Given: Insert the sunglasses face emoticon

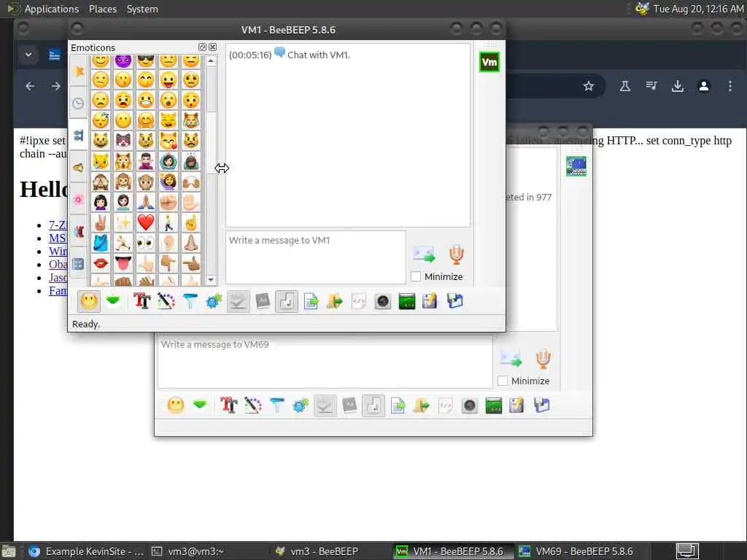Looking at the screenshot, I should point(146,61).
